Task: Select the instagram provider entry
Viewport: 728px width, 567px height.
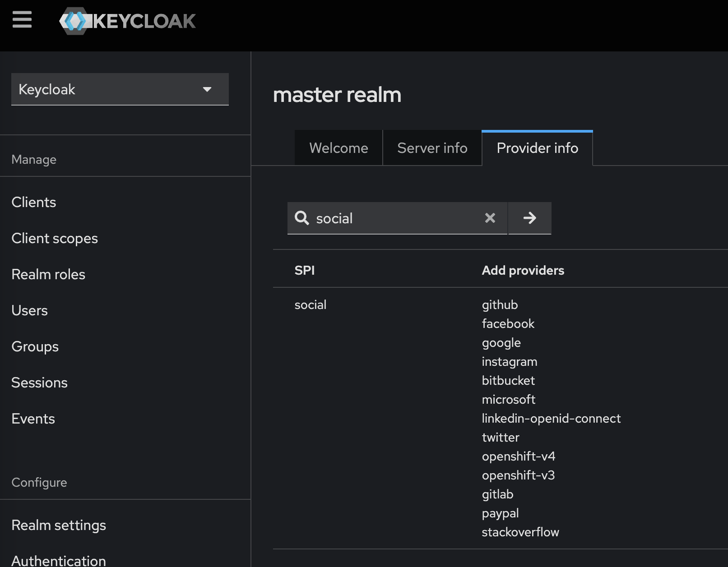Action: click(x=510, y=362)
